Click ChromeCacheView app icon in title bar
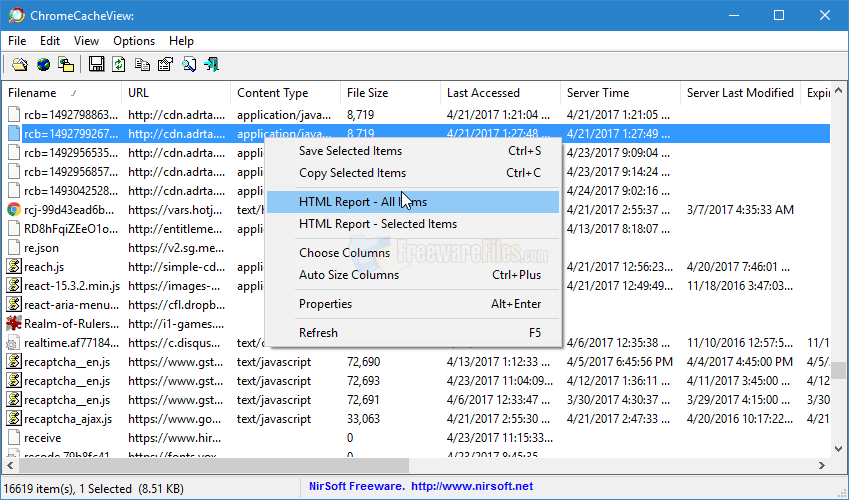 [17, 15]
